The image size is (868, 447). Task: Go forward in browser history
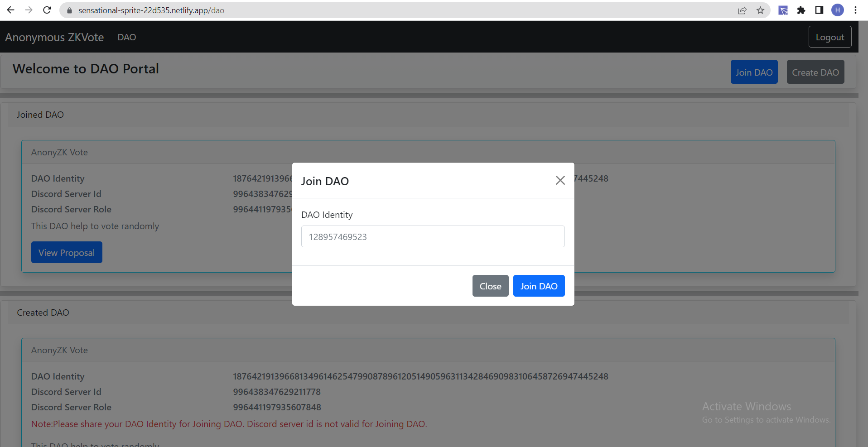pos(29,10)
